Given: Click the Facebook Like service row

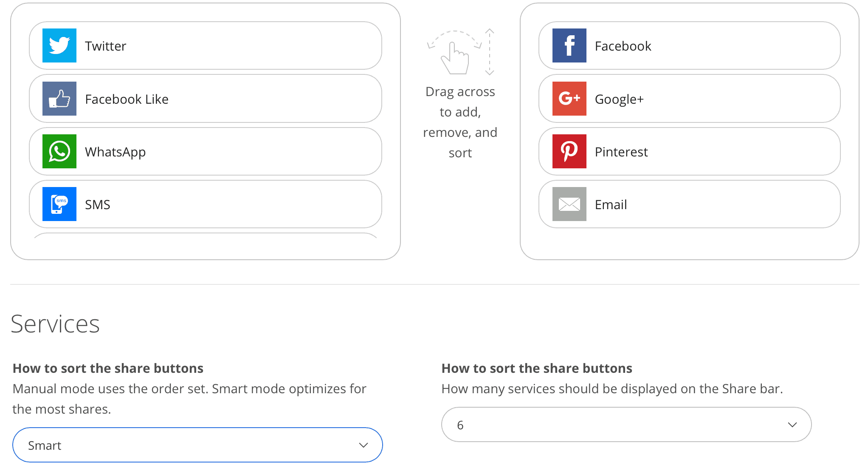Looking at the screenshot, I should tap(204, 98).
